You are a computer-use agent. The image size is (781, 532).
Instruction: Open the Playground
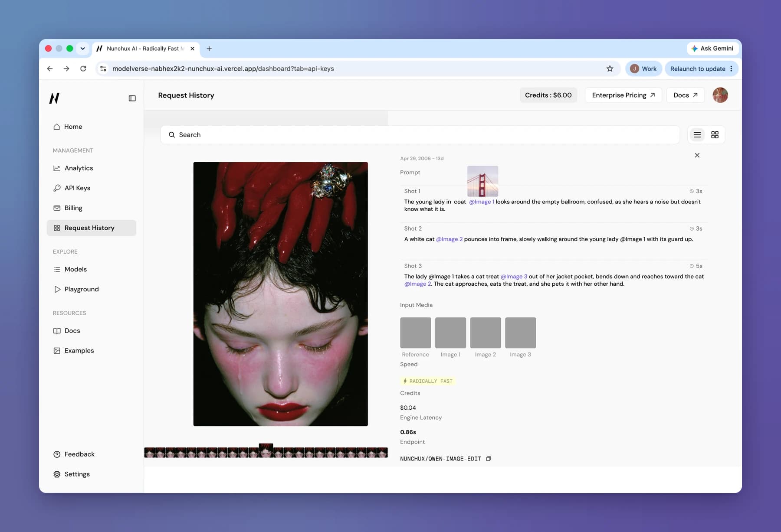click(82, 289)
